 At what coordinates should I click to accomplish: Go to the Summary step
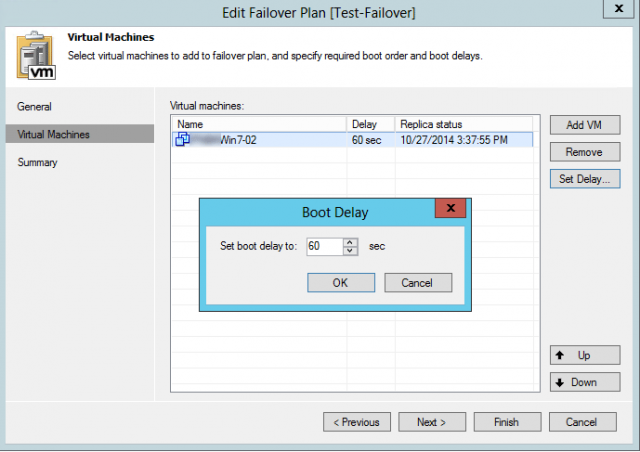(38, 162)
